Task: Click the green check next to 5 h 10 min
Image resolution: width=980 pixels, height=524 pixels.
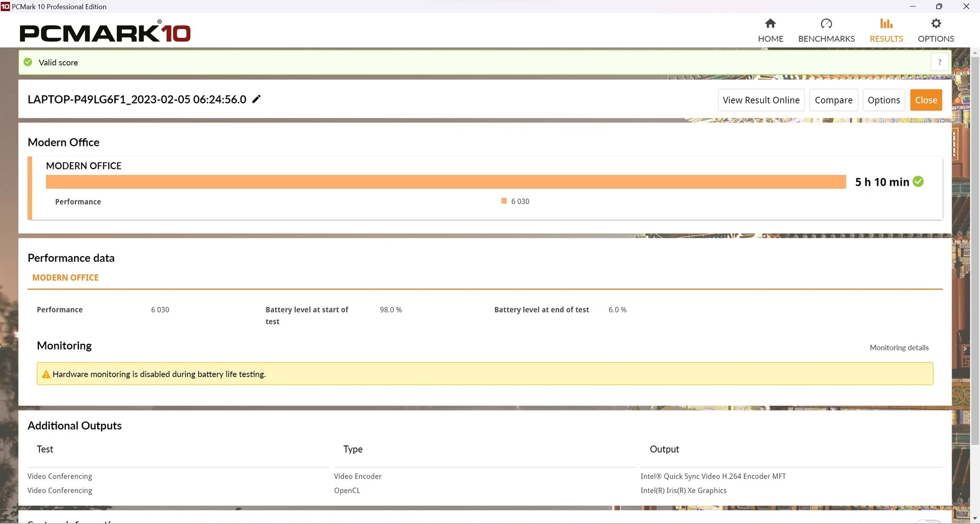Action: (918, 182)
